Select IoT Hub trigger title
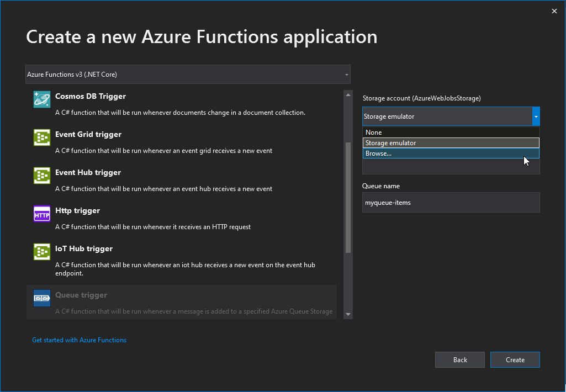566x392 pixels. pyautogui.click(x=84, y=248)
